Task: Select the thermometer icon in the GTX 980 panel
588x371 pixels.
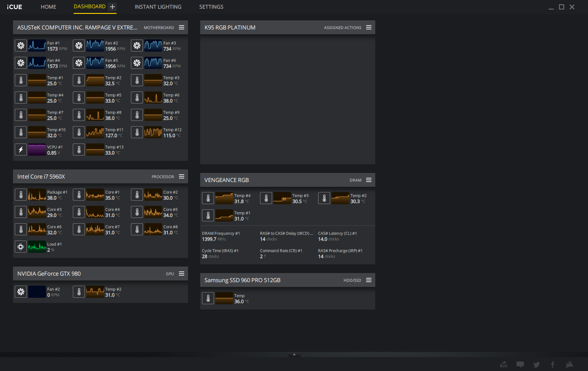Action: tap(79, 292)
